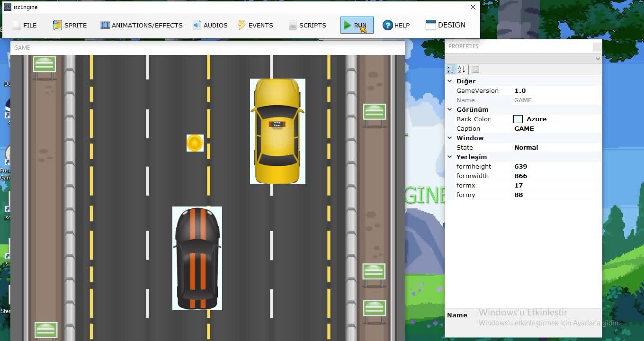This screenshot has height=341, width=644.
Task: Open the properties object selector dropdown
Action: [598, 59]
